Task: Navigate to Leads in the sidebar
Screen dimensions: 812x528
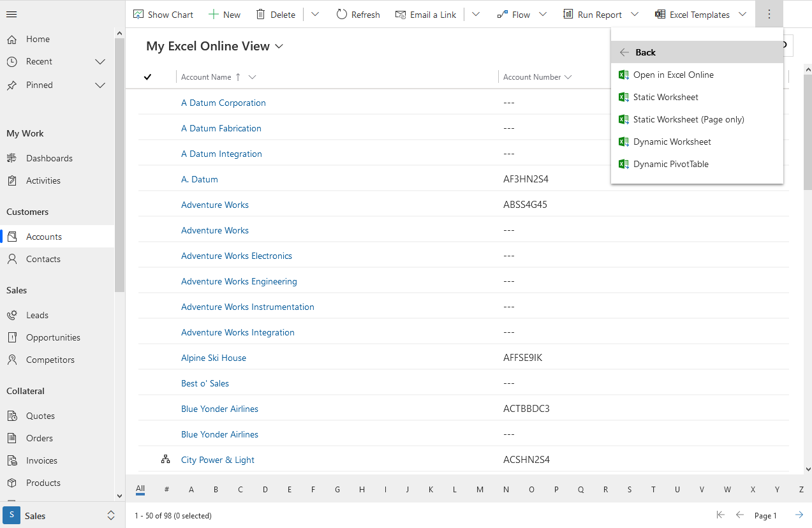Action: (36, 314)
